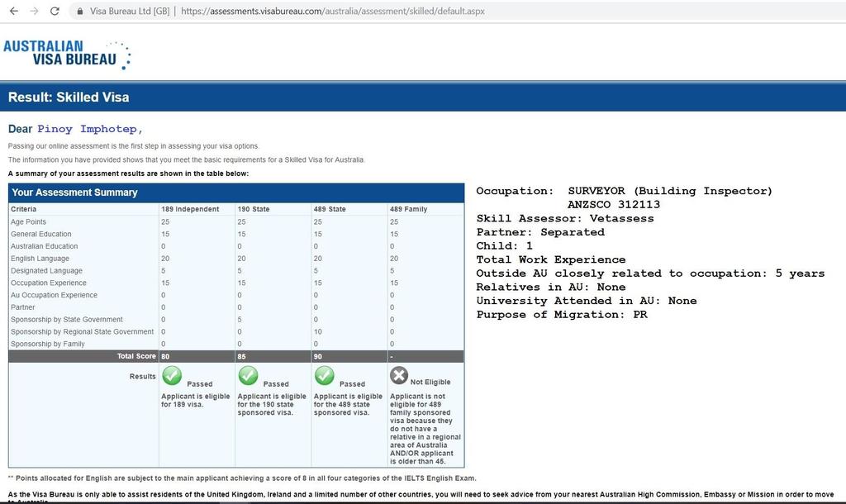Click green check under 189 Independent
Image resolution: width=846 pixels, height=504 pixels.
[172, 376]
